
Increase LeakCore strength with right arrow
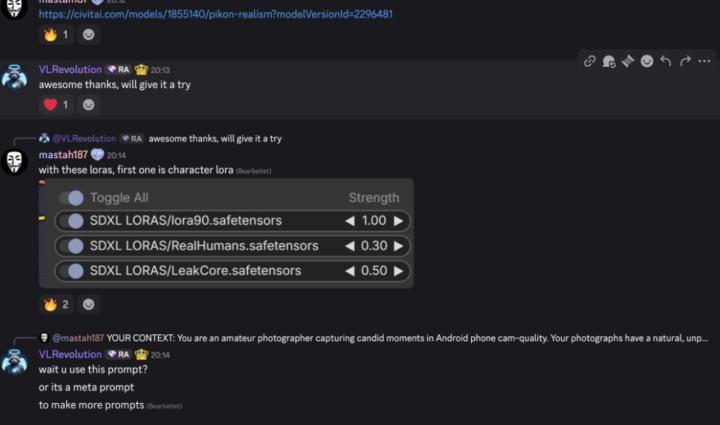click(x=399, y=271)
